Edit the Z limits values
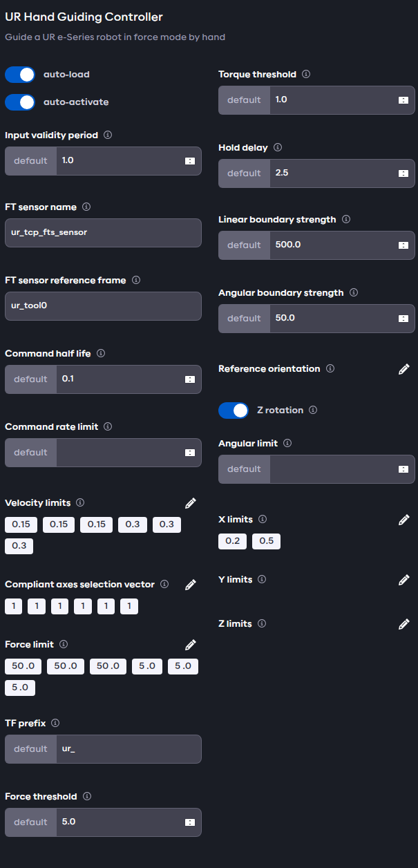 [404, 624]
